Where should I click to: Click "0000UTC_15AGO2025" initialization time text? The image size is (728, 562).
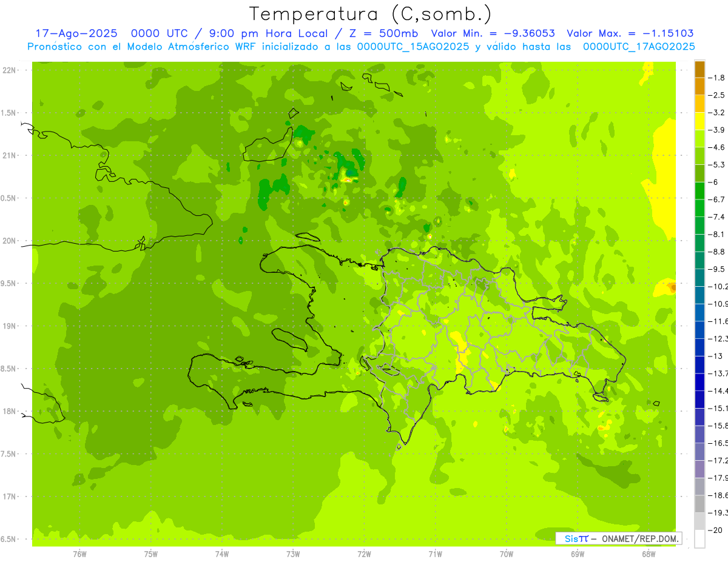[413, 46]
